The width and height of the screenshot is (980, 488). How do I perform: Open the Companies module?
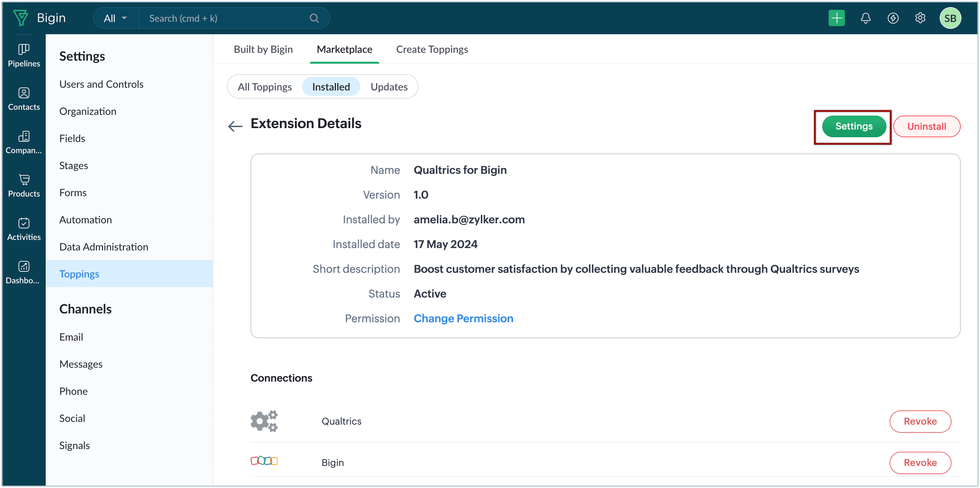pyautogui.click(x=24, y=142)
